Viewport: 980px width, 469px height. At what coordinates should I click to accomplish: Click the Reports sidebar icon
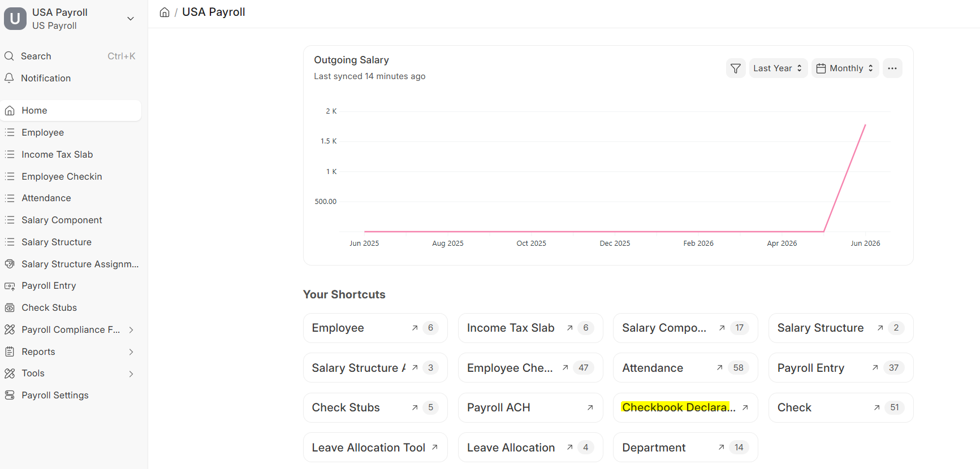[x=10, y=351]
